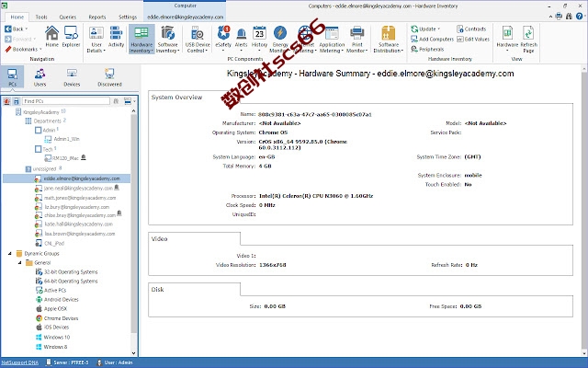The height and width of the screenshot is (368, 588).
Task: Open the Hardware Inventory dropdown arrow
Action: [x=153, y=52]
